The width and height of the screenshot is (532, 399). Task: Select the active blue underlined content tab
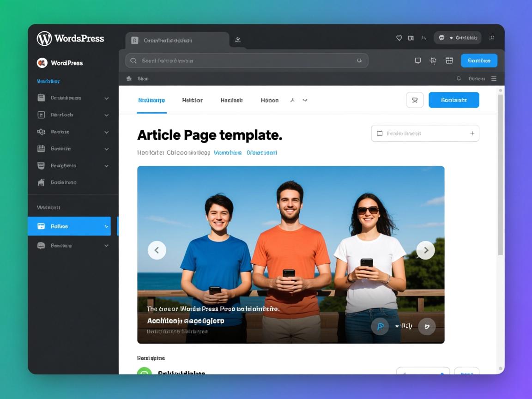(x=151, y=100)
